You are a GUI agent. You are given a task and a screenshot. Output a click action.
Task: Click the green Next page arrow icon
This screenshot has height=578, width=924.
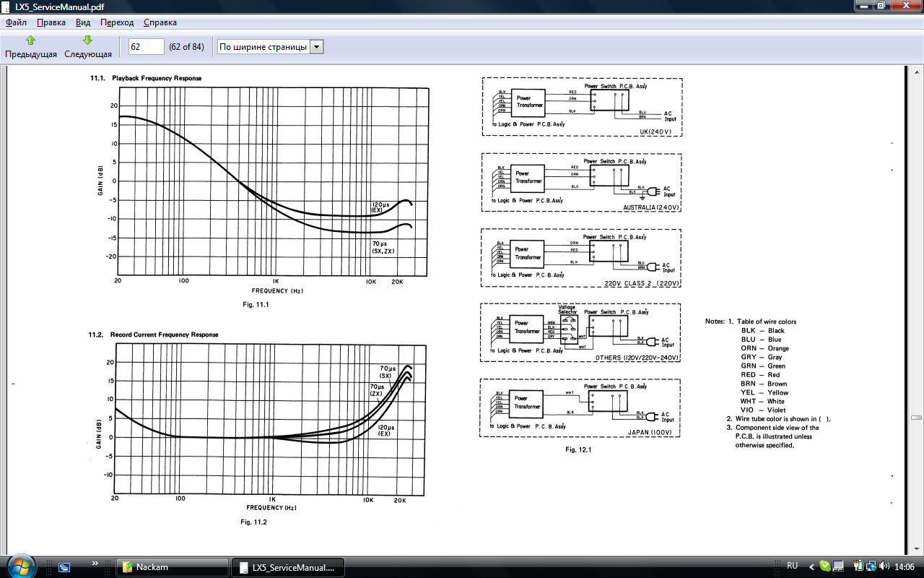[87, 40]
